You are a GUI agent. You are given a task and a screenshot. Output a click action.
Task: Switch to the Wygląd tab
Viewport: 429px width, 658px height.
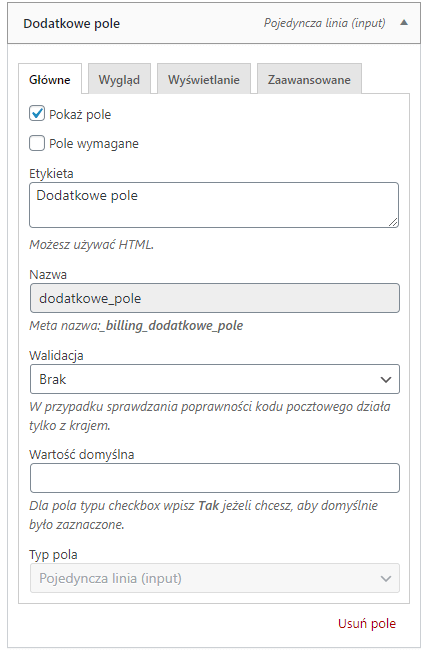pos(119,79)
